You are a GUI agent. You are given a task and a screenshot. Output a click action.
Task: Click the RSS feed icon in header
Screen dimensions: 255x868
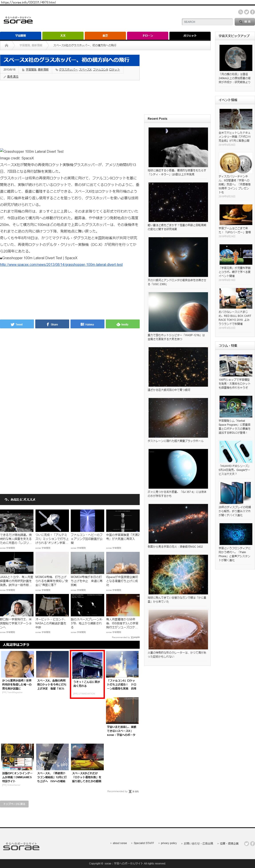[x=240, y=12]
